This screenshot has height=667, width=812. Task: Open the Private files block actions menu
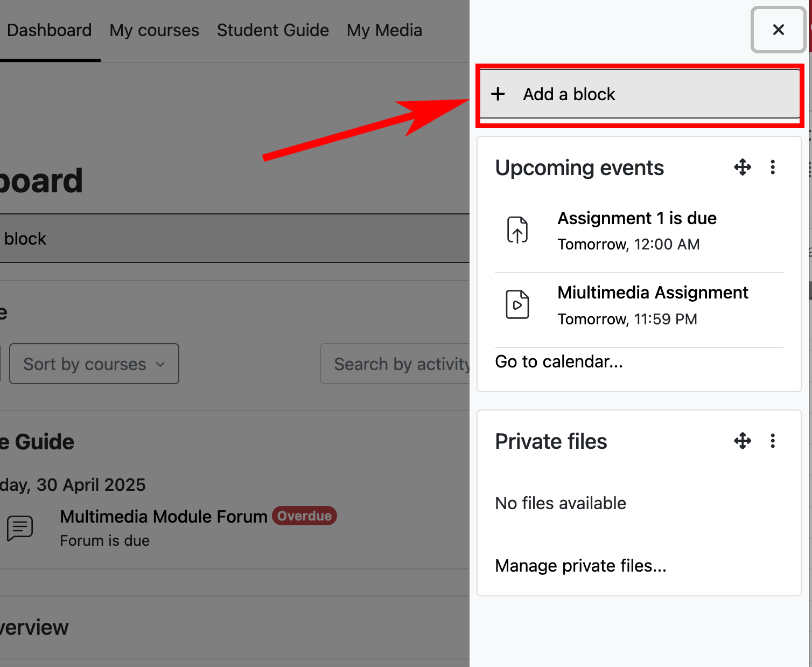pyautogui.click(x=773, y=441)
